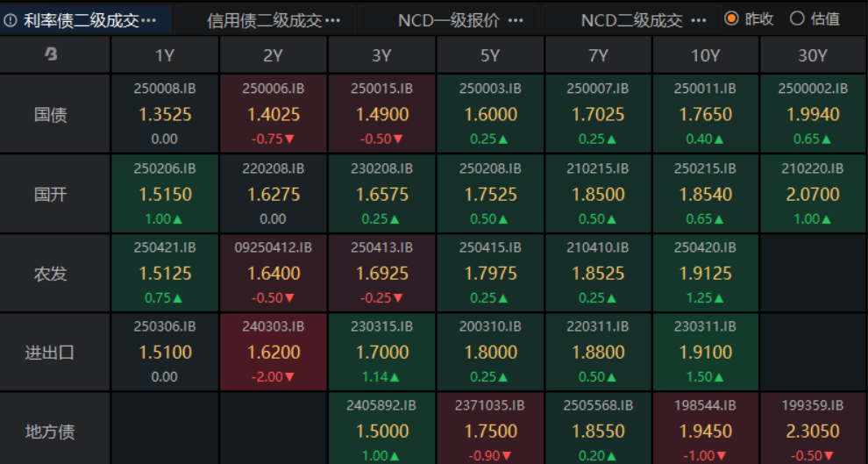This screenshot has height=464, width=868.
Task: Open bond 250011.IB in the 国债 row
Action: pos(705,114)
